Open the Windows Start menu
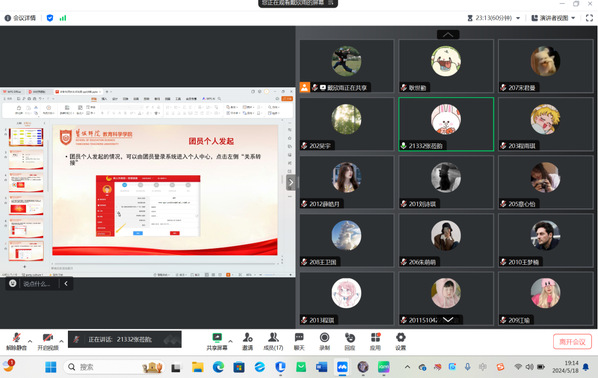Screen dimensions: 598x378 coord(50,367)
